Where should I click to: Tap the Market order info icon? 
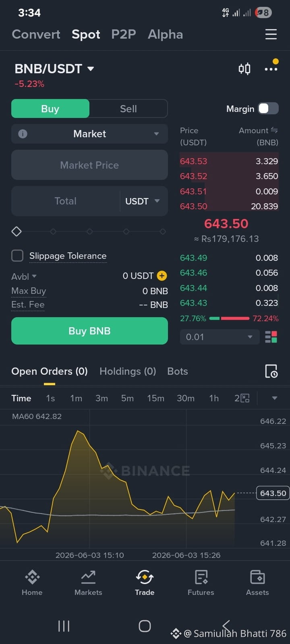(x=23, y=134)
